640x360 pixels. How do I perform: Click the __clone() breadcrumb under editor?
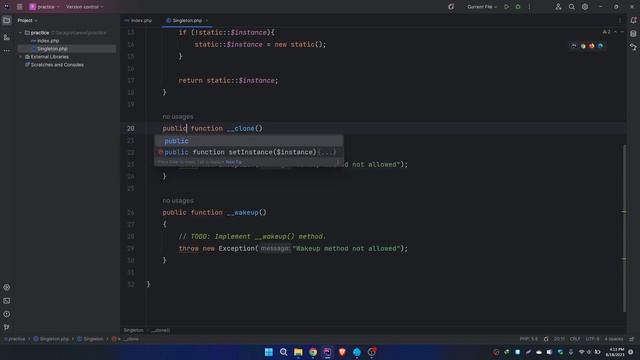point(161,330)
